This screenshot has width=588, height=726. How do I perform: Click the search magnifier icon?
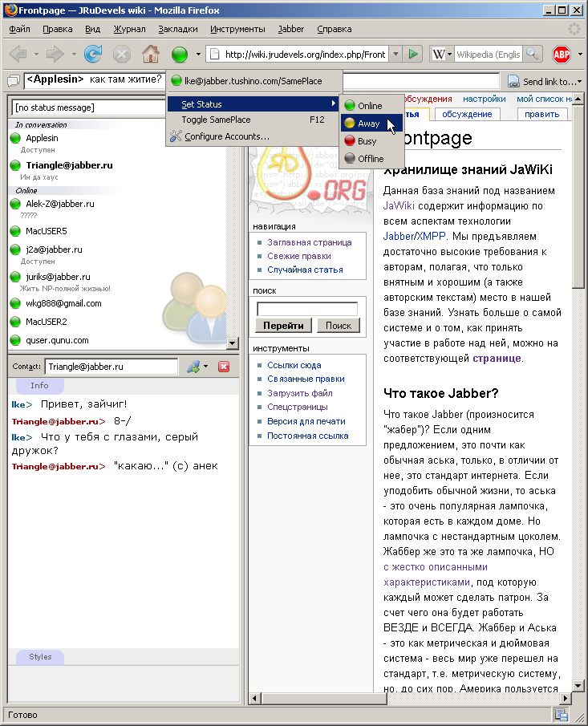pyautogui.click(x=534, y=55)
